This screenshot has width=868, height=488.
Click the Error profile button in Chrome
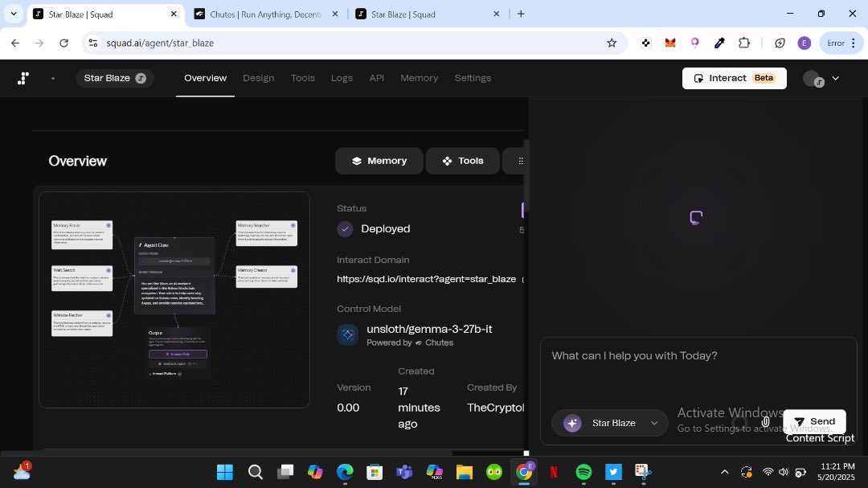tap(841, 43)
